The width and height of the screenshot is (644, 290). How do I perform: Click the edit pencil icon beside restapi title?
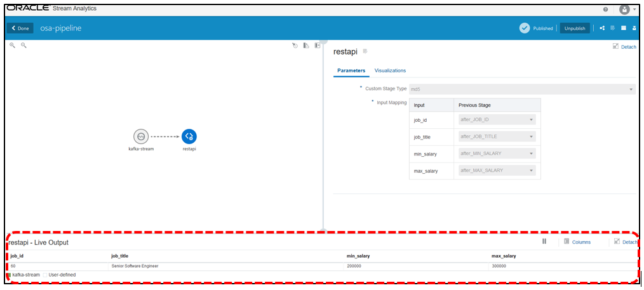pos(365,51)
